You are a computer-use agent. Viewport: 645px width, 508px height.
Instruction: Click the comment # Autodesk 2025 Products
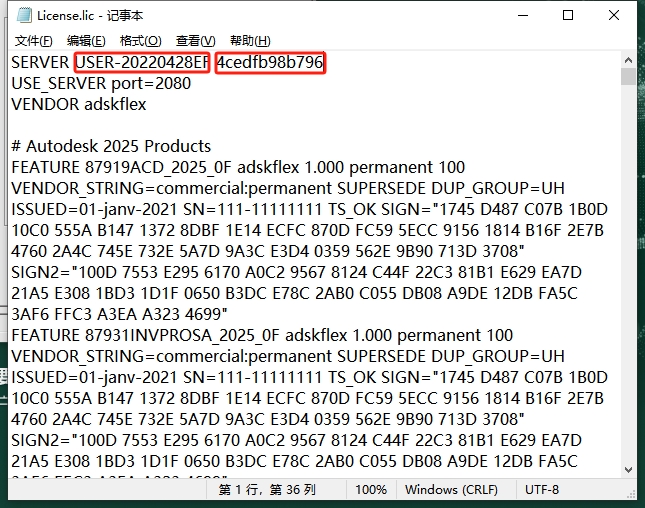[x=111, y=146]
